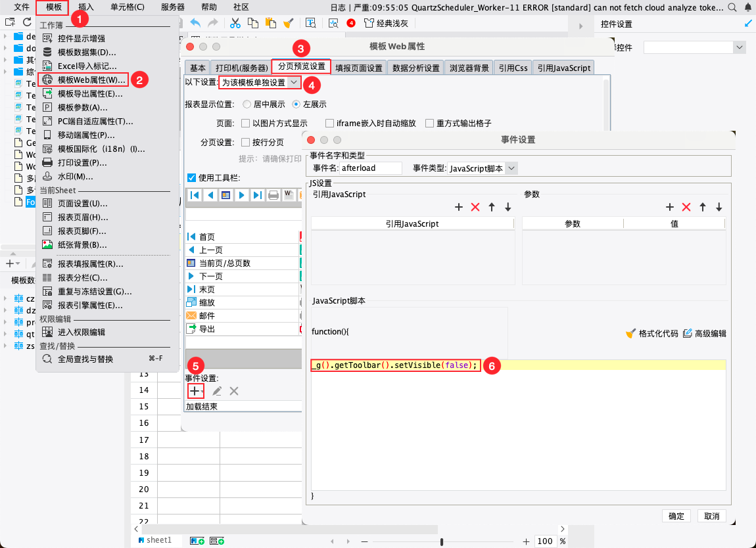Click next page icon in toolbar preview
This screenshot has height=548, width=756.
[x=241, y=194]
